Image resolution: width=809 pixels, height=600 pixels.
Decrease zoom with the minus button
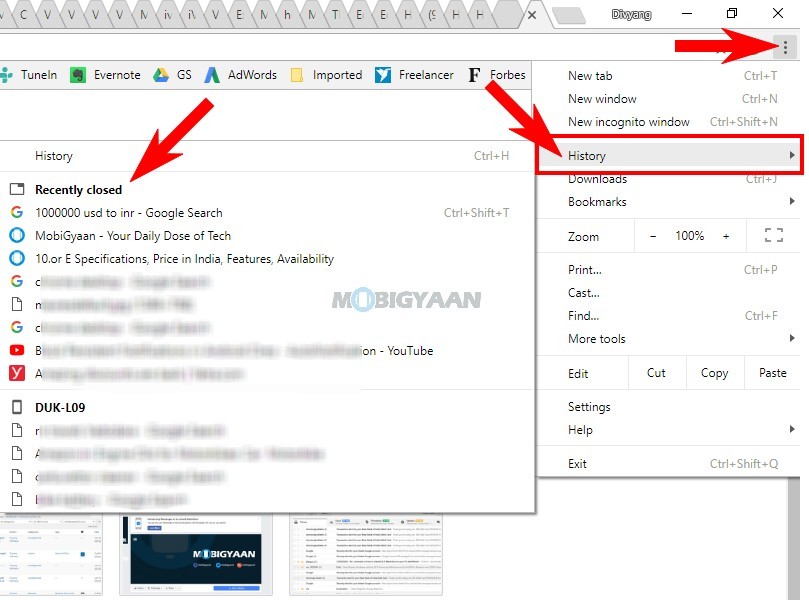pos(653,236)
